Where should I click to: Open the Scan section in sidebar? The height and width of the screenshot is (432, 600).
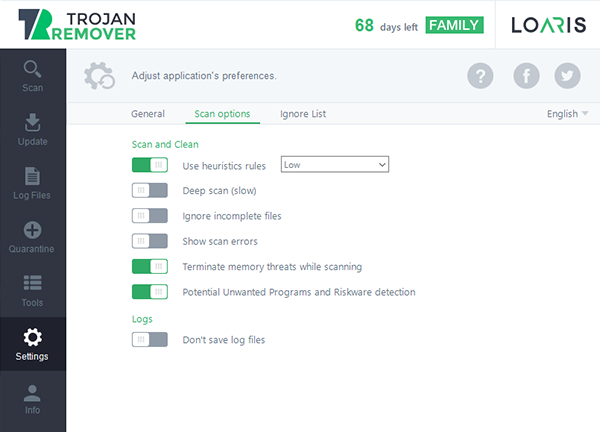coord(33,76)
